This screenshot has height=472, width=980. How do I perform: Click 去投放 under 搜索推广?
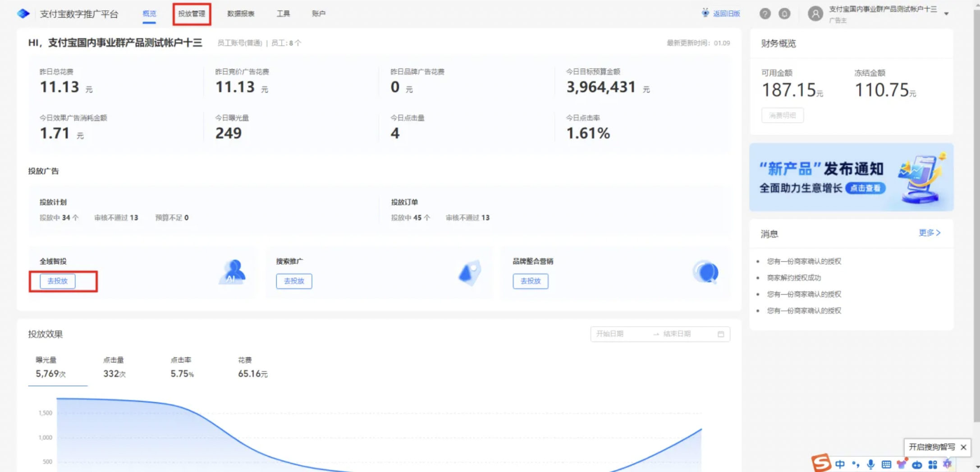click(294, 281)
